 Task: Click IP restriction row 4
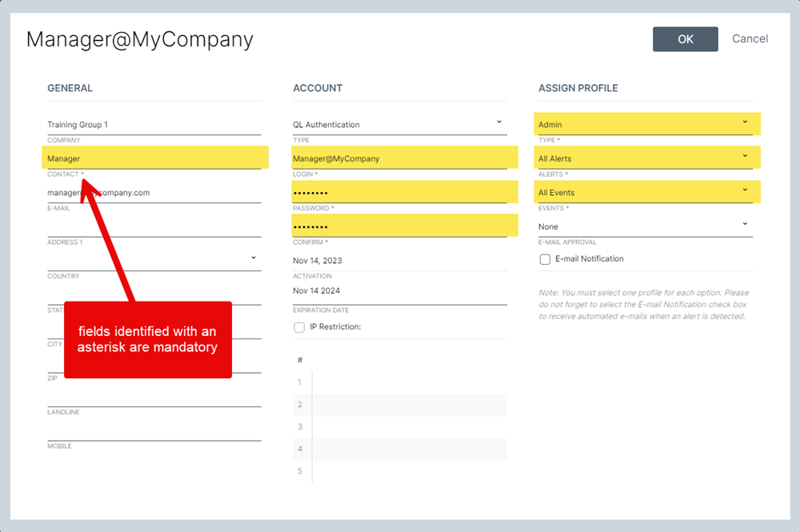399,449
